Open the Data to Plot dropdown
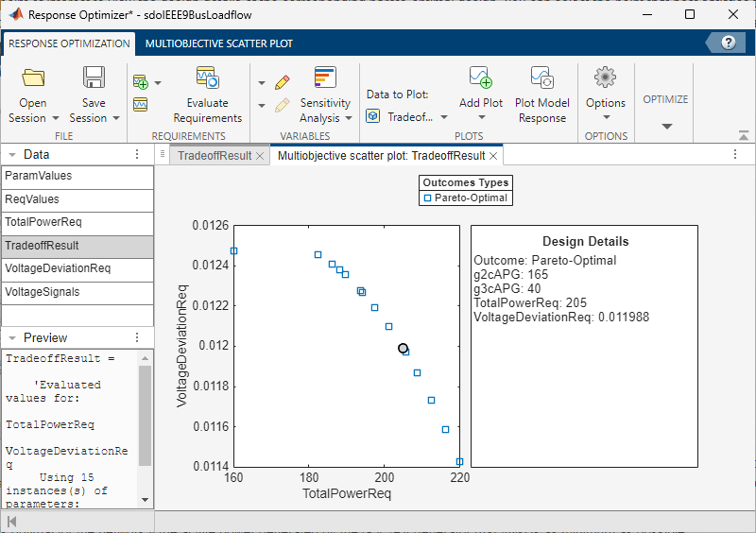The image size is (756, 533). [411, 117]
